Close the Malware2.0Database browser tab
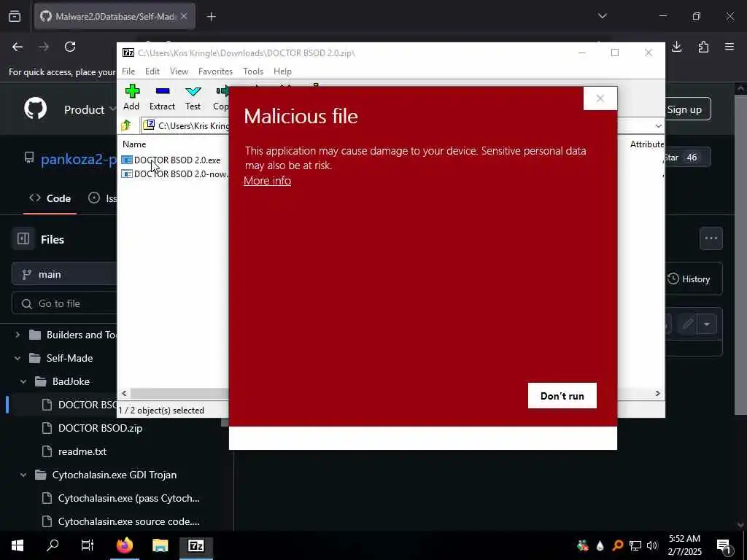 (184, 16)
